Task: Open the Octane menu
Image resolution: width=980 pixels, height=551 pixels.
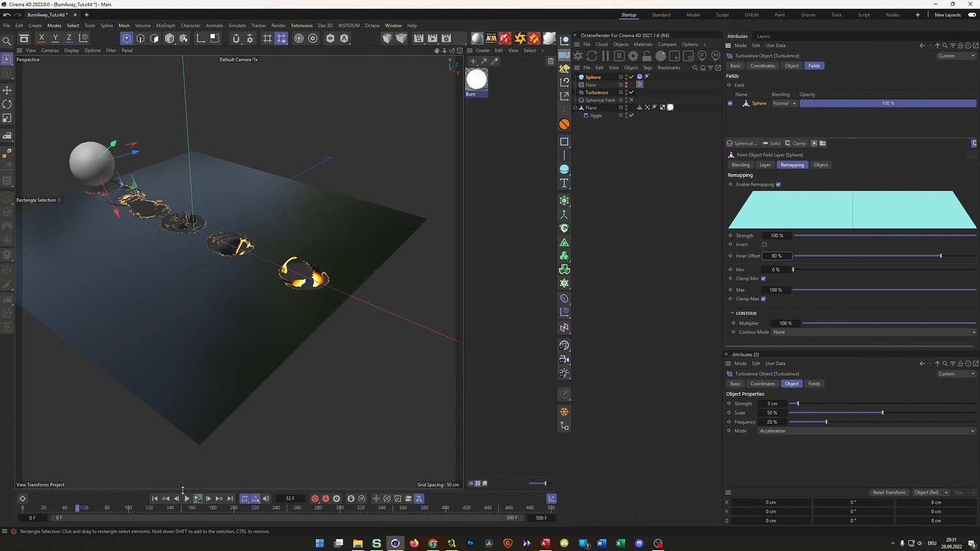Action: point(372,25)
